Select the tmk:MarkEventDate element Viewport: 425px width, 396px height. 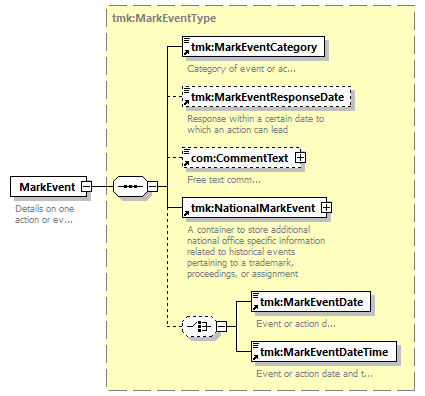311,302
